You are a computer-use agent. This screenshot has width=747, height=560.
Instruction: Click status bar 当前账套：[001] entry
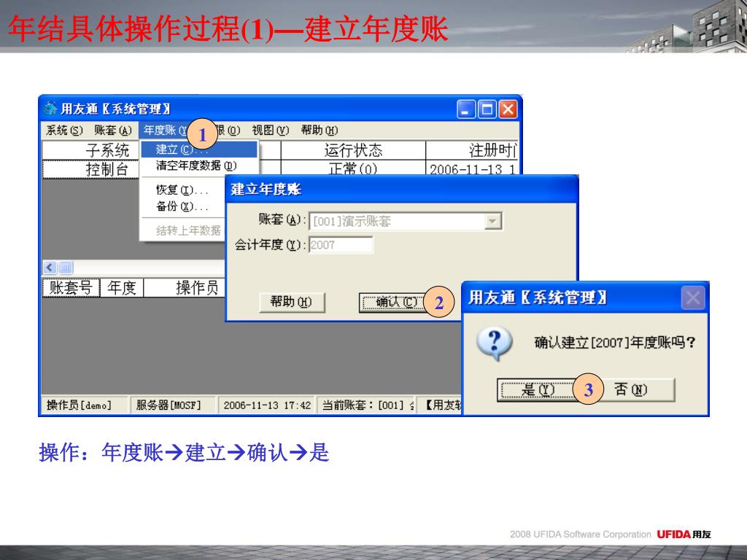point(366,405)
